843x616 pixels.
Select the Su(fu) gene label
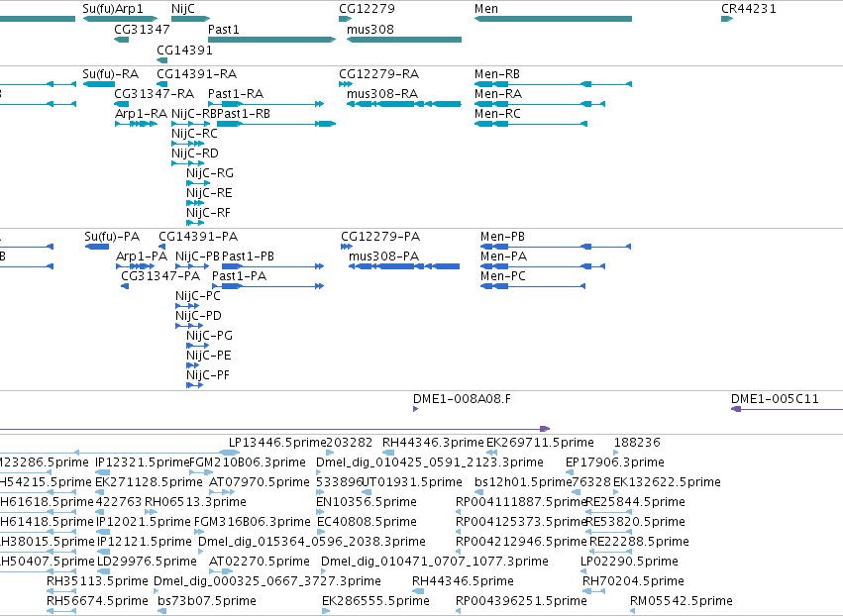97,9
